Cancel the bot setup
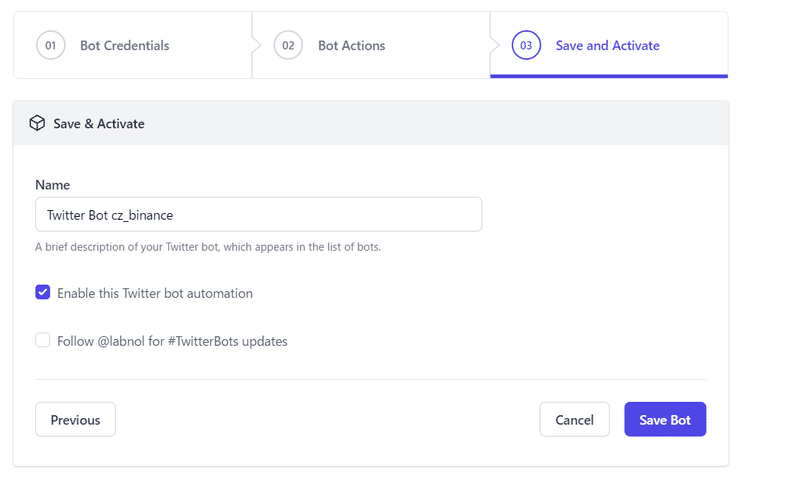800x480 pixels. [574, 419]
